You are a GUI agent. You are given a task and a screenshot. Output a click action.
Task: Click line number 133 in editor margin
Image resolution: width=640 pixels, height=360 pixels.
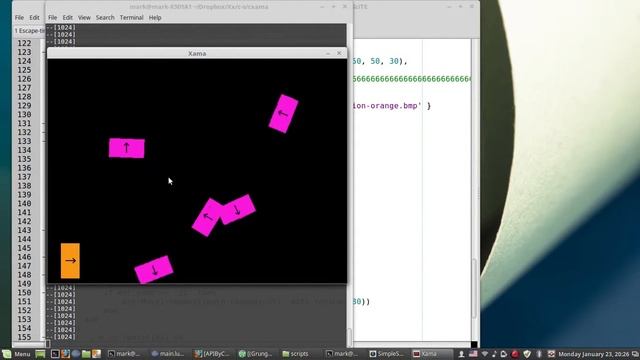[24, 141]
